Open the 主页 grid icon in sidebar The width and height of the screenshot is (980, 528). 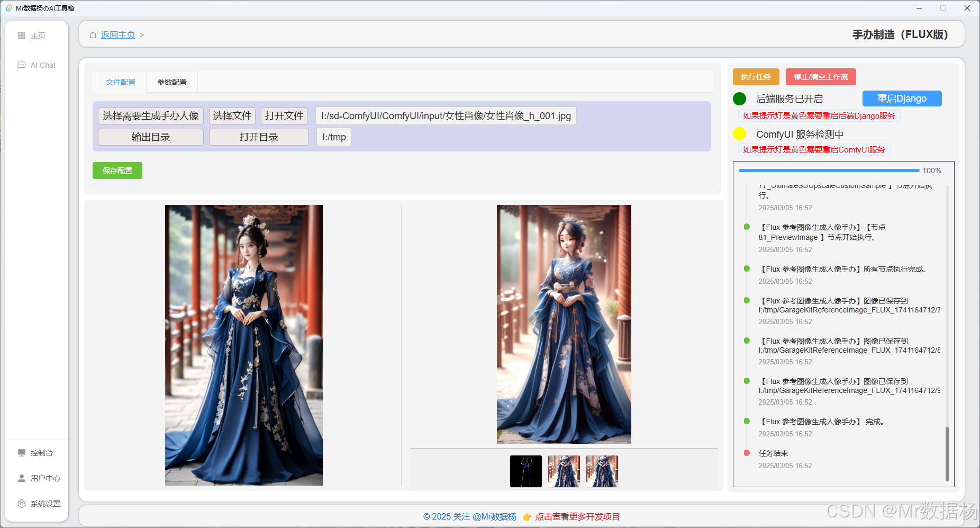(22, 35)
